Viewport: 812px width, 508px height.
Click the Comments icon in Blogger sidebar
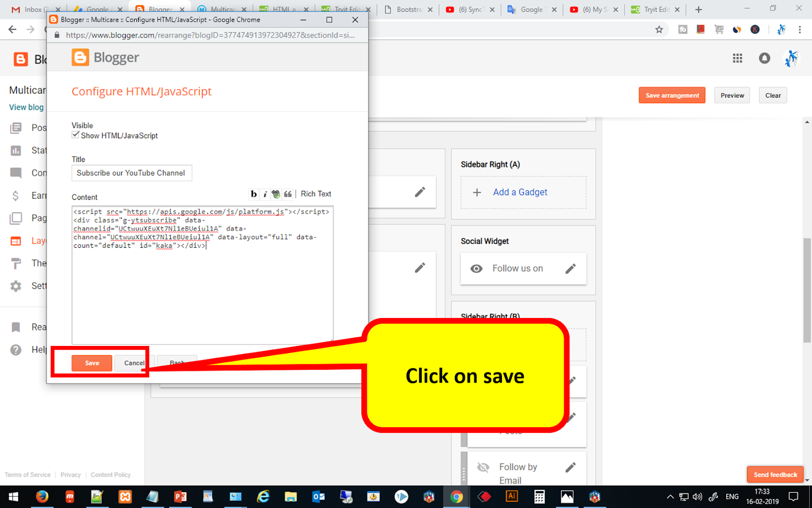click(16, 173)
